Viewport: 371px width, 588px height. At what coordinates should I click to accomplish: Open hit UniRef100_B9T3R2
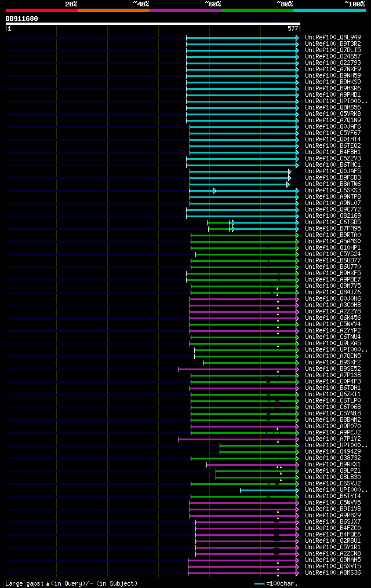pos(333,44)
